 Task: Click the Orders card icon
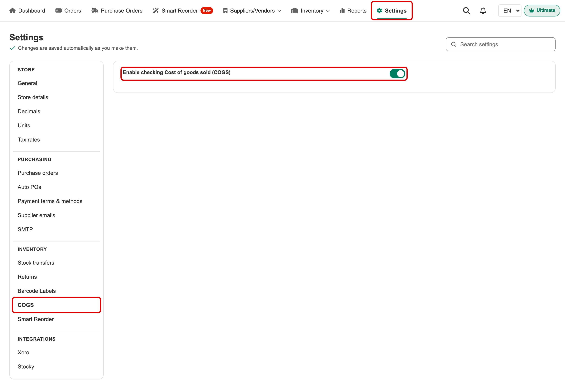pos(58,11)
